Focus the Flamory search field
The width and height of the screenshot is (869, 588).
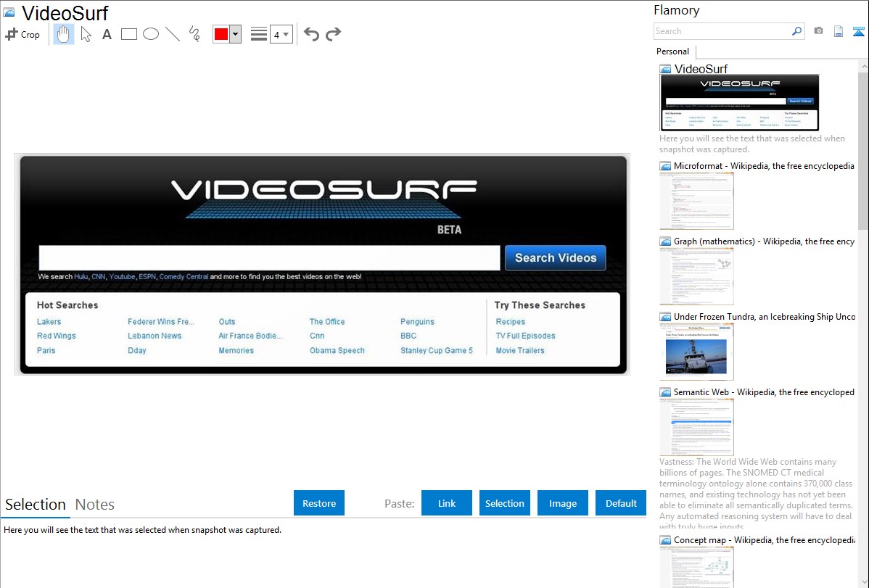(x=722, y=31)
